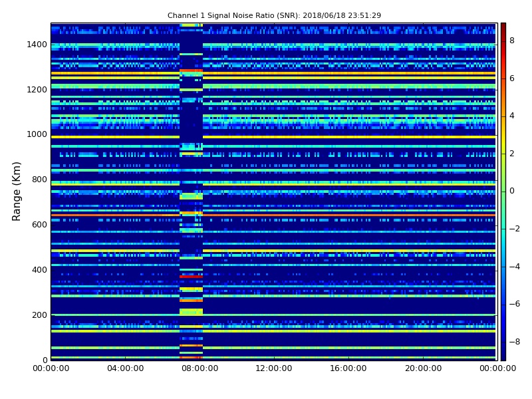Screen dimensions: 532x399
Task: Click the colorbar tick label 6
Action: coord(512,78)
